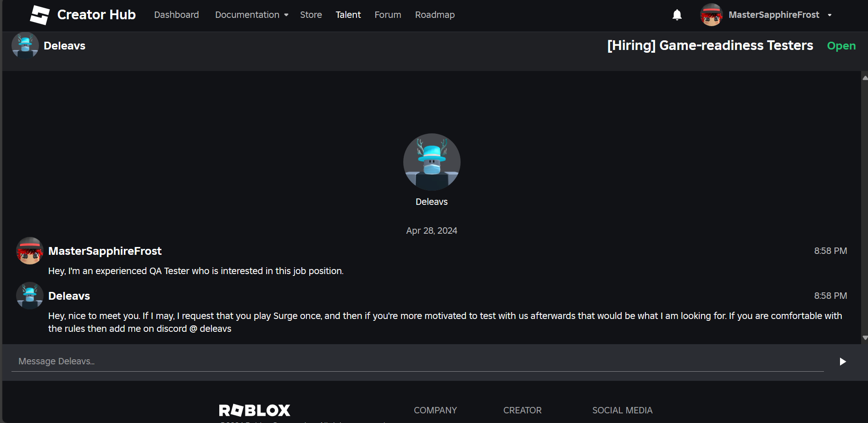
Task: Click Deleavs avatar beside their reply message
Action: click(x=29, y=296)
